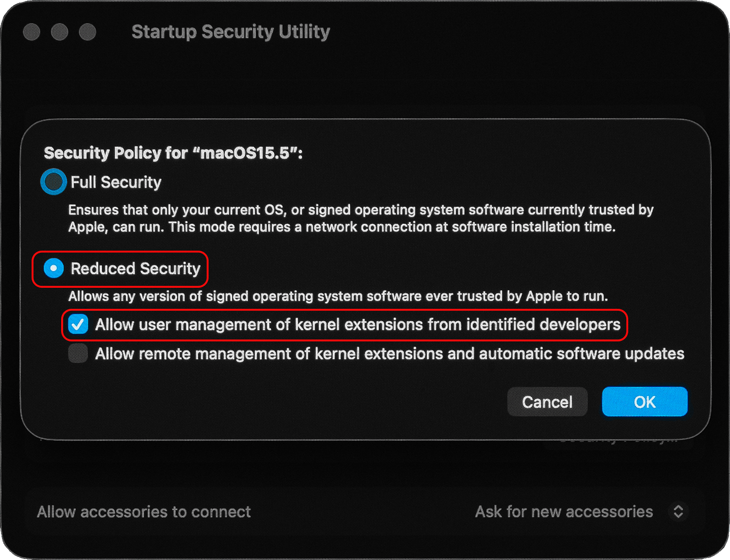Click the up-down chevron icon beside accessories setting
The height and width of the screenshot is (560, 730).
point(678,511)
